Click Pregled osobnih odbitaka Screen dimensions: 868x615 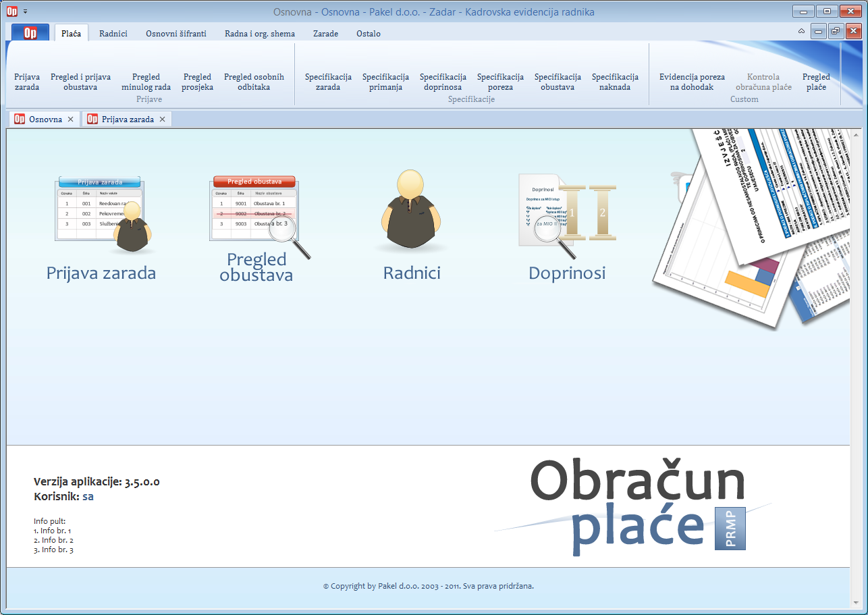click(254, 82)
